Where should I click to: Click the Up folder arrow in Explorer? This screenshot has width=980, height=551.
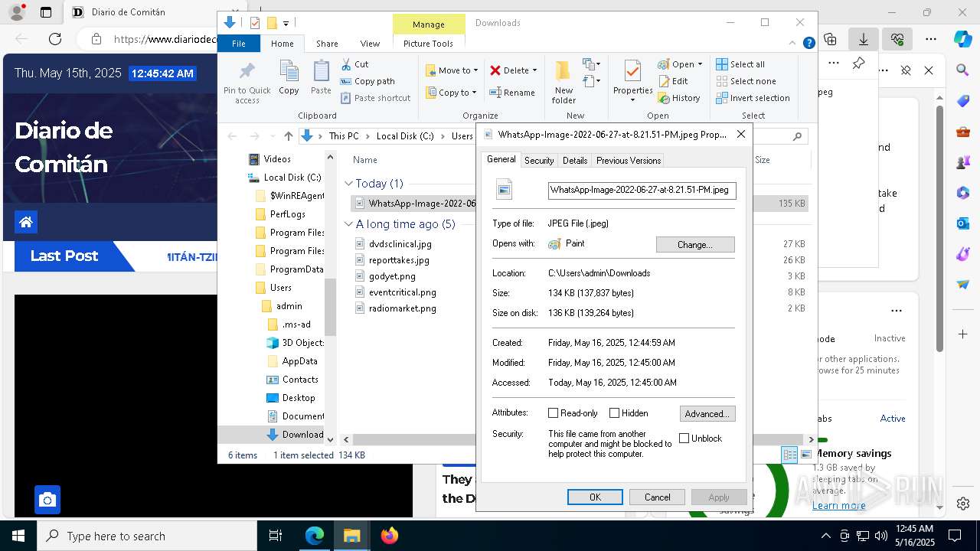click(288, 136)
